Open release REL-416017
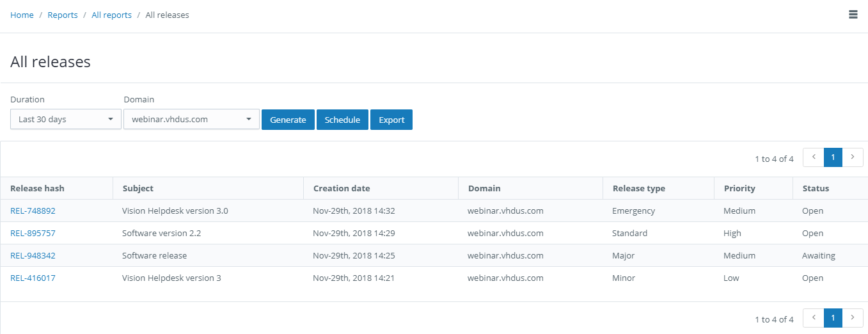The height and width of the screenshot is (334, 868). pyautogui.click(x=33, y=278)
